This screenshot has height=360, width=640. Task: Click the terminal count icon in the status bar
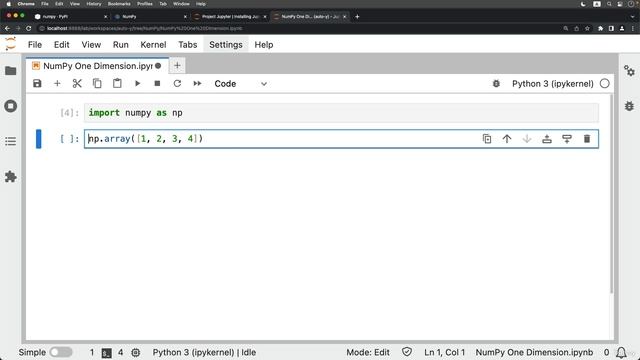tap(106, 353)
